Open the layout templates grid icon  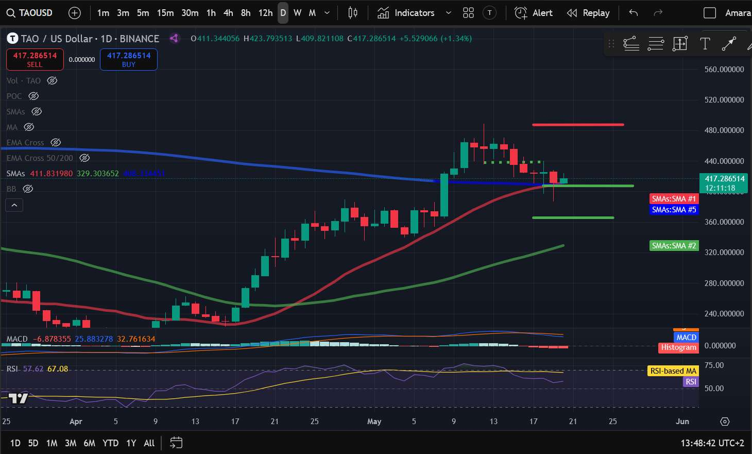click(468, 13)
